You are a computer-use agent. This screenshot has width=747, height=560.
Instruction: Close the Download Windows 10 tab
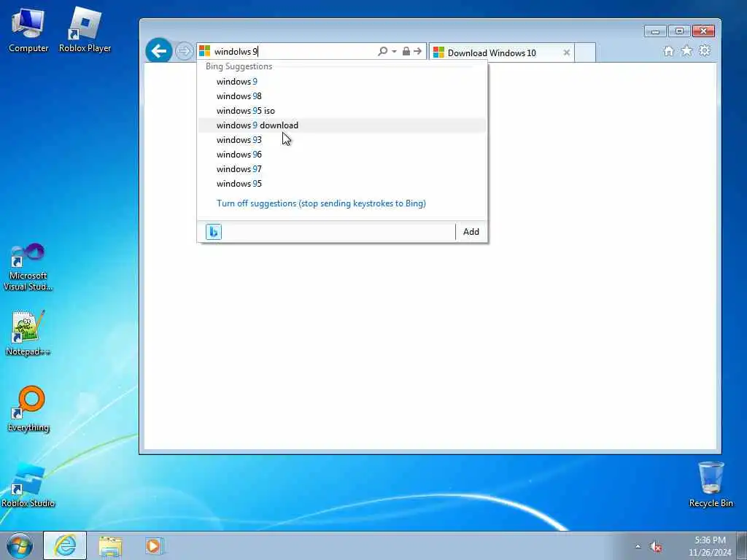point(566,52)
